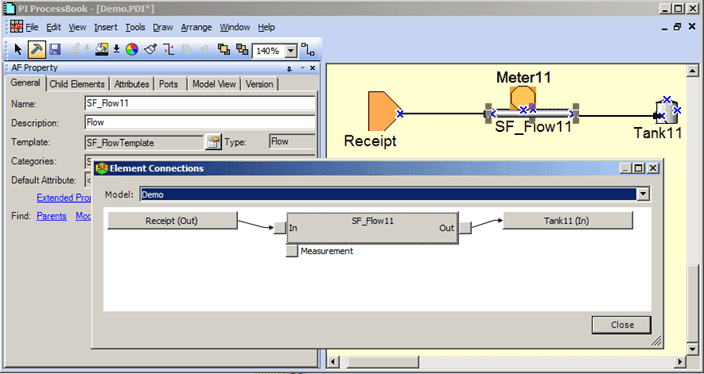This screenshot has height=374, width=704.
Task: Switch to the Attributes tab
Action: pyautogui.click(x=132, y=84)
